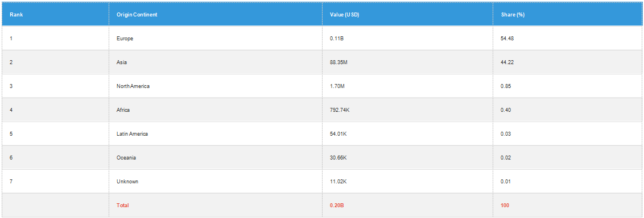Select the Asia continent cell
This screenshot has width=644, height=218.
216,62
